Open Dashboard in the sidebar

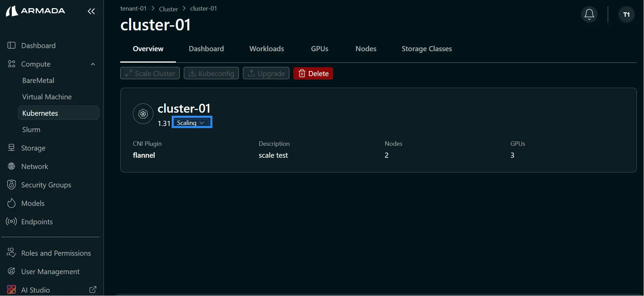click(38, 45)
